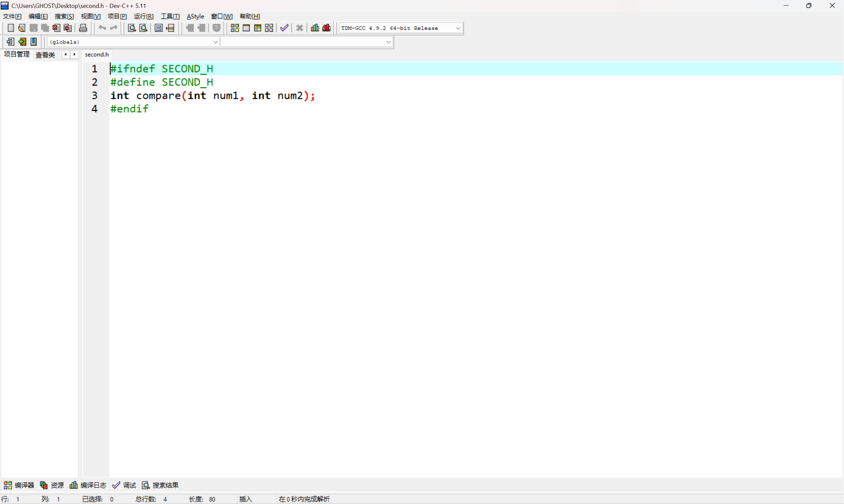Click line 3 in the code editor

(x=213, y=96)
